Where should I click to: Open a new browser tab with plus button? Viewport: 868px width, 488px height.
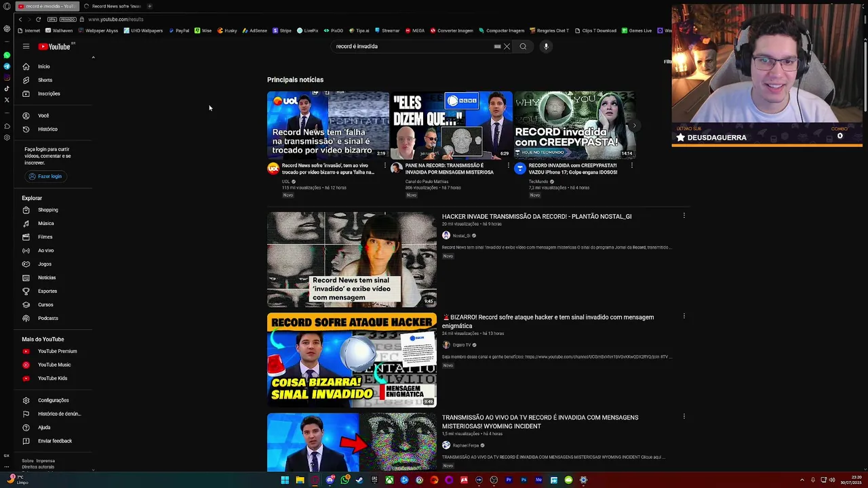149,6
